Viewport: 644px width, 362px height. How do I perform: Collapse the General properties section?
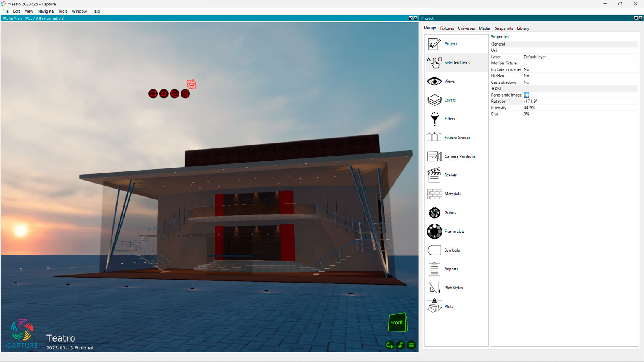498,44
